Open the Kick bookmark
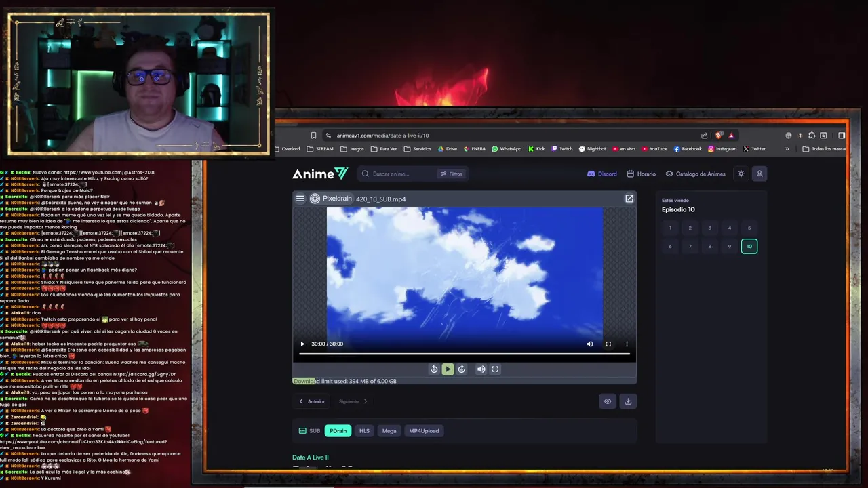 point(536,149)
